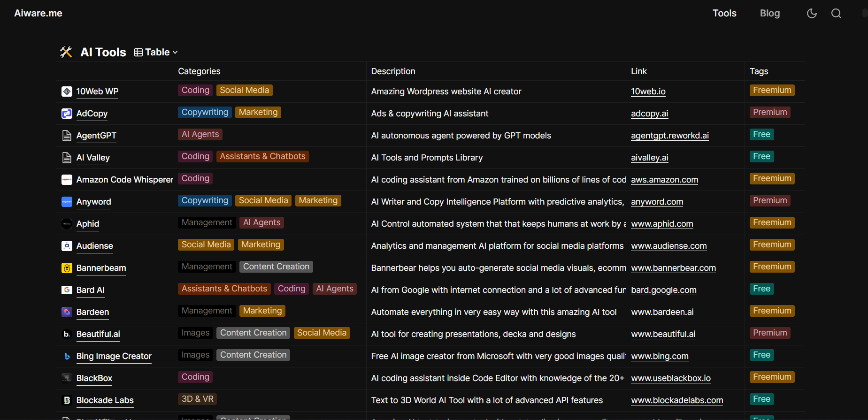Open the www.beautiful.ai link

tap(663, 334)
